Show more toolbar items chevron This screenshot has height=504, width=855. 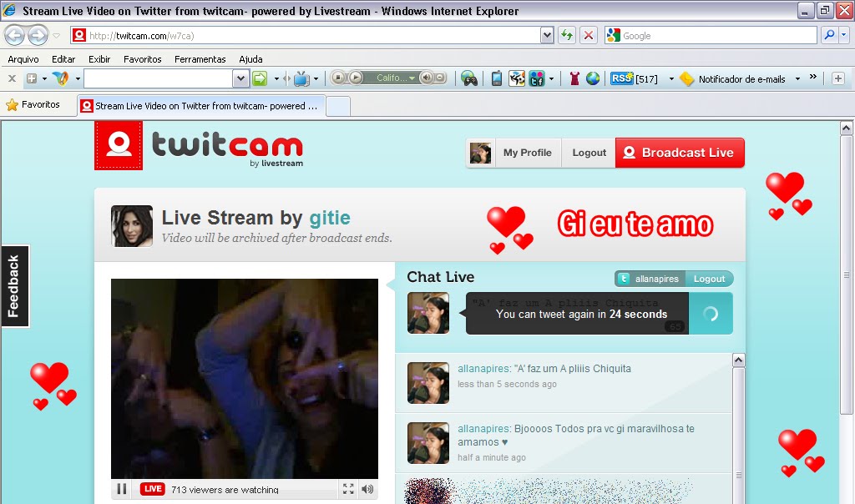(x=813, y=77)
